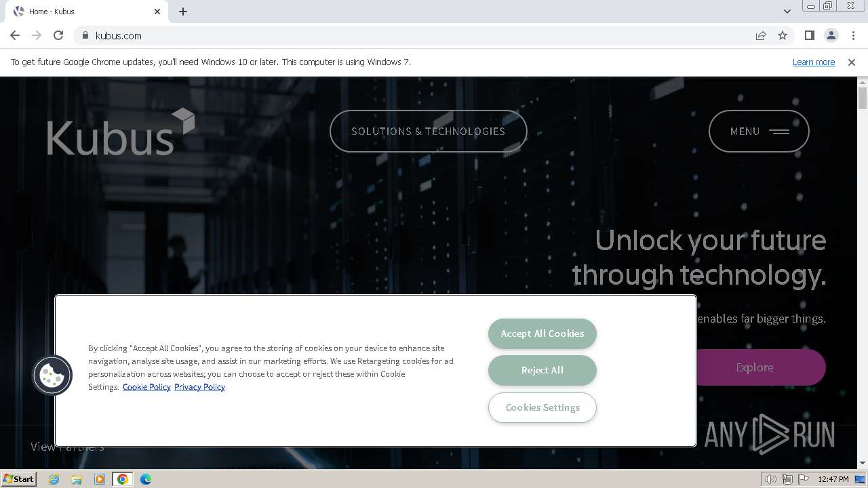Image resolution: width=868 pixels, height=488 pixels.
Task: Open Microsoft Edge from taskbar
Action: [x=146, y=479]
